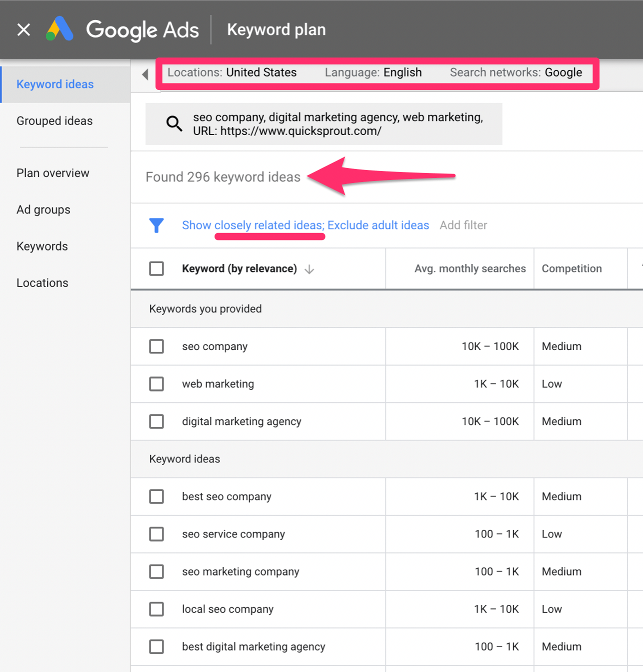The height and width of the screenshot is (672, 643).
Task: Click the Keyword ideas section row in table
Action: [386, 459]
